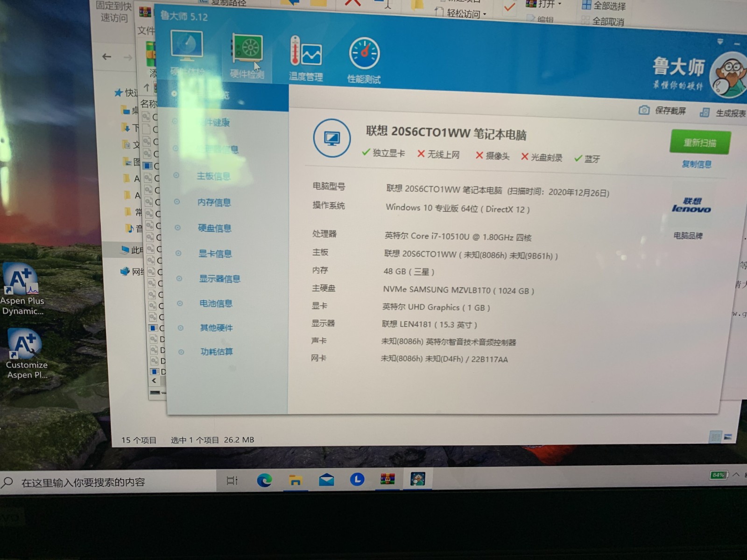This screenshot has width=747, height=560.
Task: Select 内存信息 in the sidebar
Action: point(214,202)
